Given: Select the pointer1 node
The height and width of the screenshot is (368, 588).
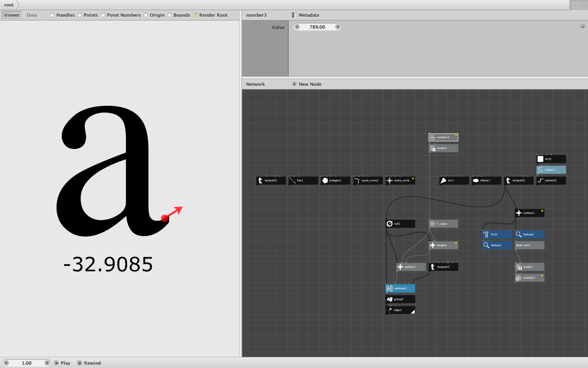Looking at the screenshot, I should tap(411, 267).
